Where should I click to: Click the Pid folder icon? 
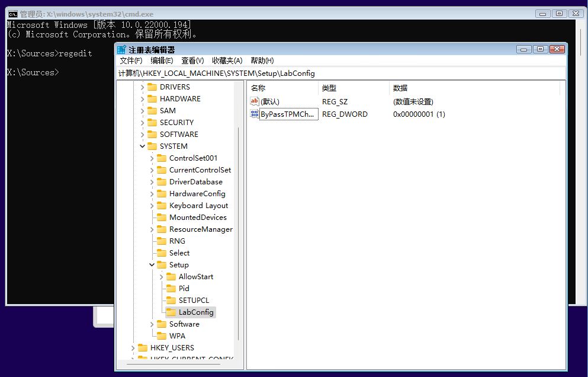(x=171, y=289)
